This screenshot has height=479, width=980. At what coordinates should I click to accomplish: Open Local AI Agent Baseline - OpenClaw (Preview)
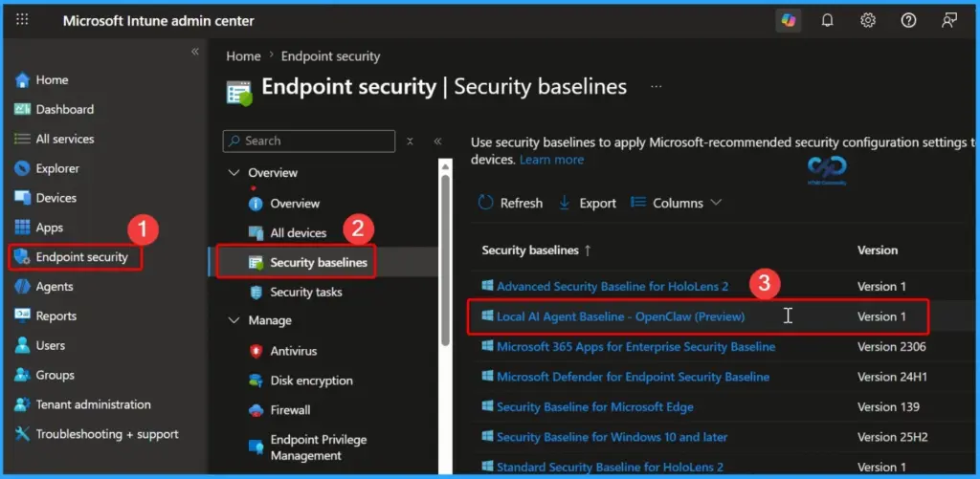(620, 316)
